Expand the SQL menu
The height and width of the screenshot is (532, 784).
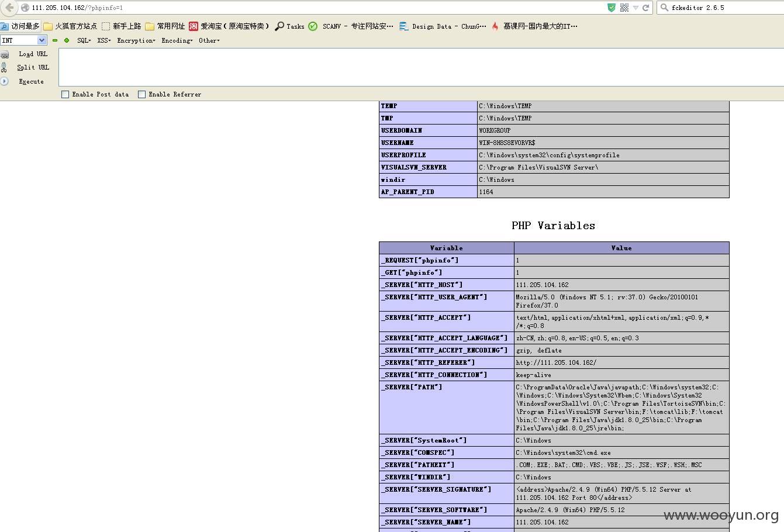pyautogui.click(x=84, y=40)
